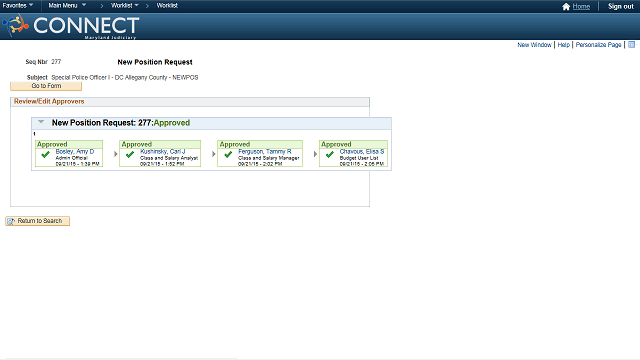
Task: Click the New Position Request page title
Action: coord(155,62)
